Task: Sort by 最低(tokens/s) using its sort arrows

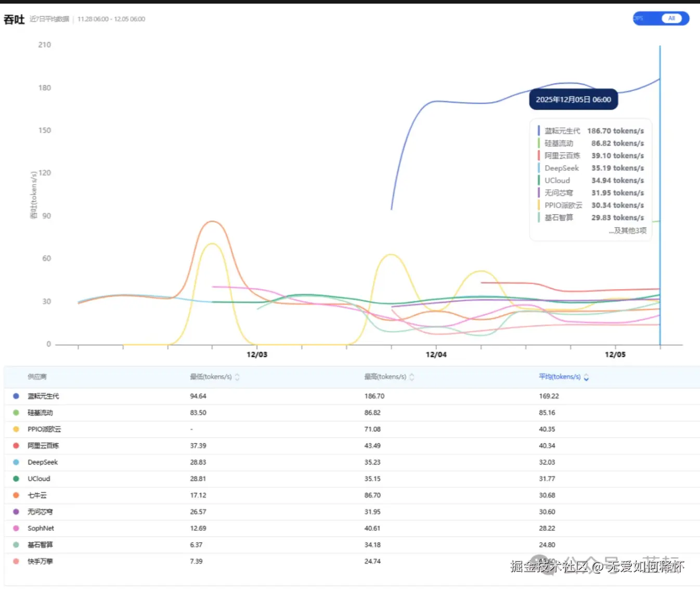Action: pyautogui.click(x=237, y=377)
